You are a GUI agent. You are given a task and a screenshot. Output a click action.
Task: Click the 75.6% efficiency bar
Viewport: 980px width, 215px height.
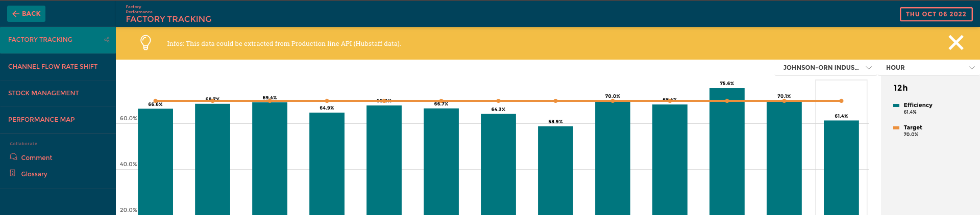[727, 153]
